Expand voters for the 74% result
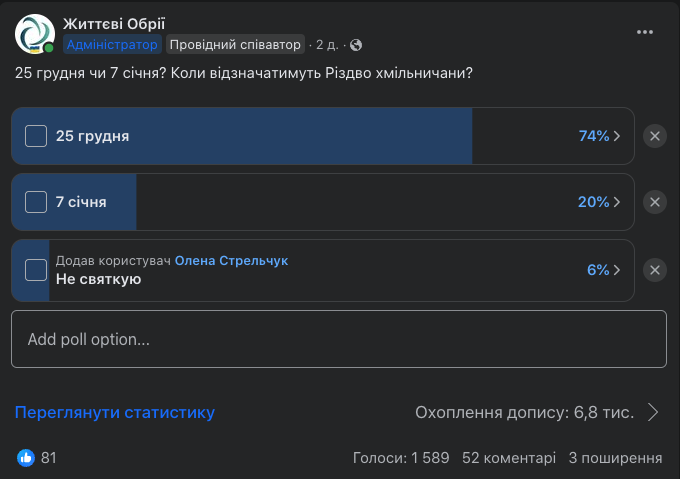The width and height of the screenshot is (680, 479). (600, 136)
